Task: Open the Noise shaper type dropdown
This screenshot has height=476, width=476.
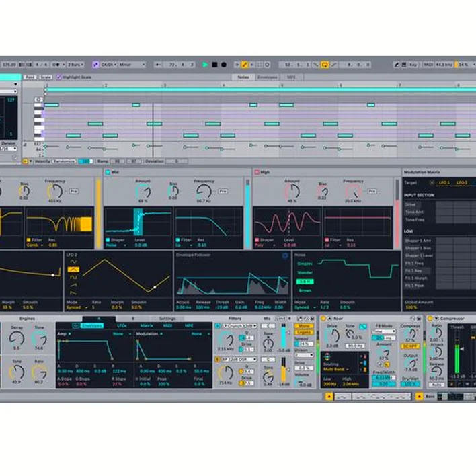Action: 116,245
